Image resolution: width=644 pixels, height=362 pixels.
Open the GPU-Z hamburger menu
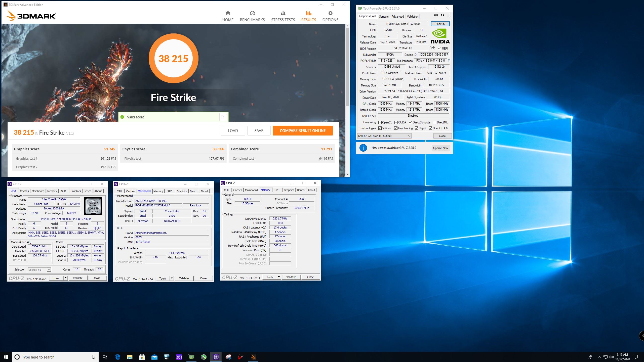(x=449, y=15)
